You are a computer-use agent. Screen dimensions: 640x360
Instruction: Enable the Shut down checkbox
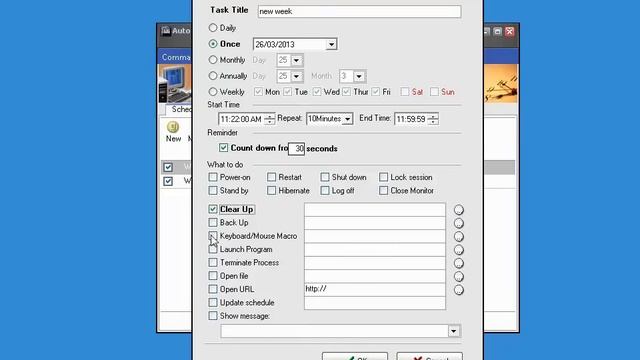coord(325,177)
